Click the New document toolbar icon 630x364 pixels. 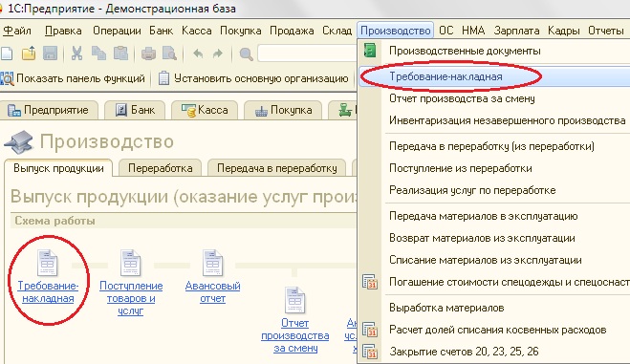pyautogui.click(x=6, y=54)
